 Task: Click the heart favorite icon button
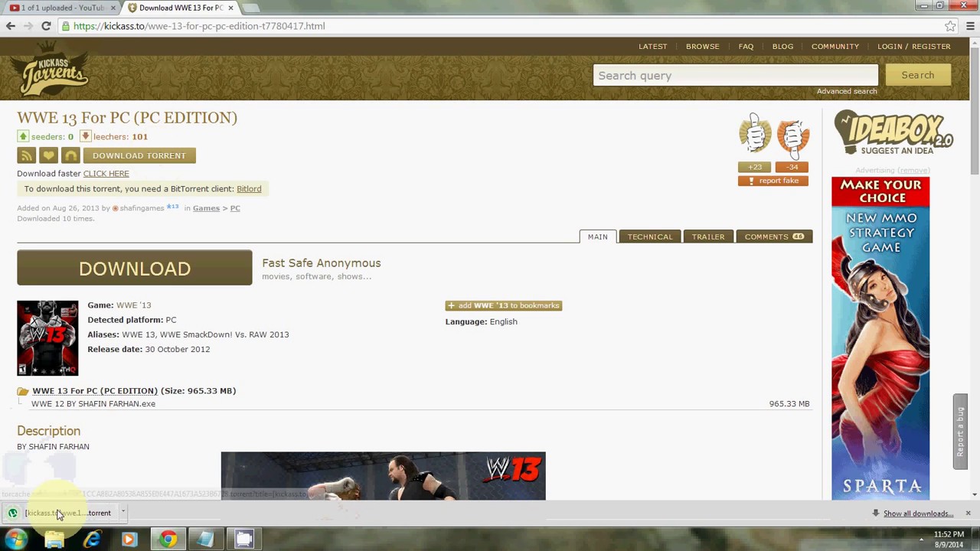click(x=48, y=155)
